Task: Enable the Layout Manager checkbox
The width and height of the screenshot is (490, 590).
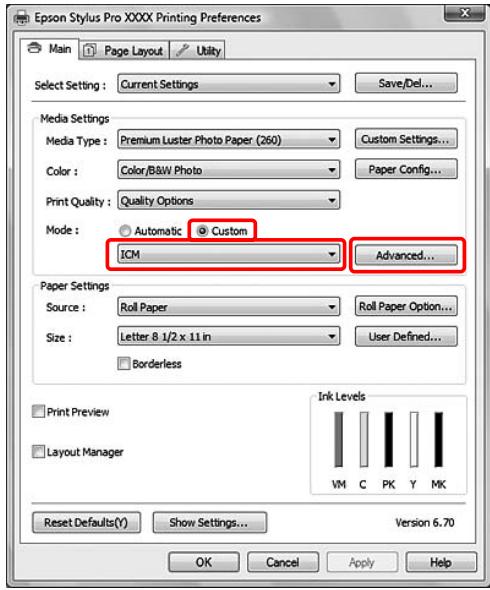Action: [x=38, y=452]
